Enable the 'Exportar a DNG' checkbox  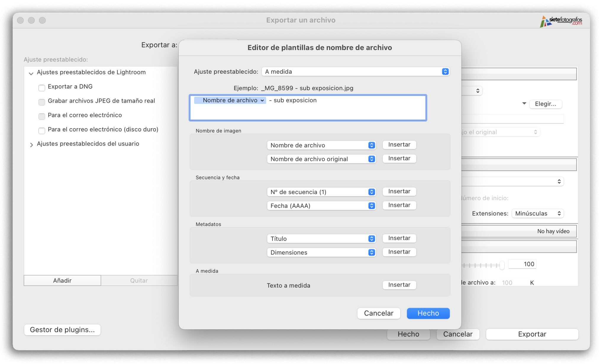point(41,87)
